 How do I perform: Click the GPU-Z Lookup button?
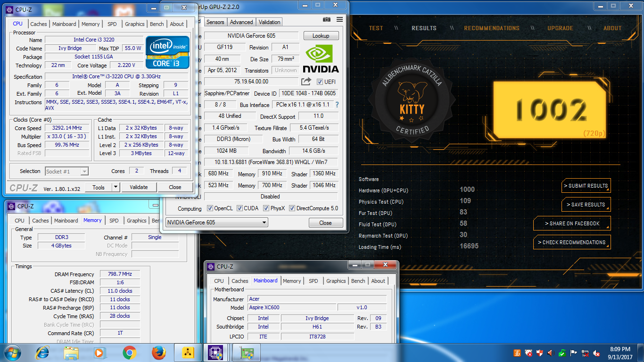321,36
